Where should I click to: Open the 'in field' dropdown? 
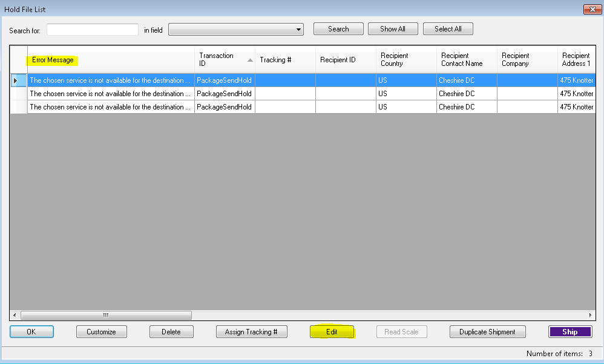point(236,30)
